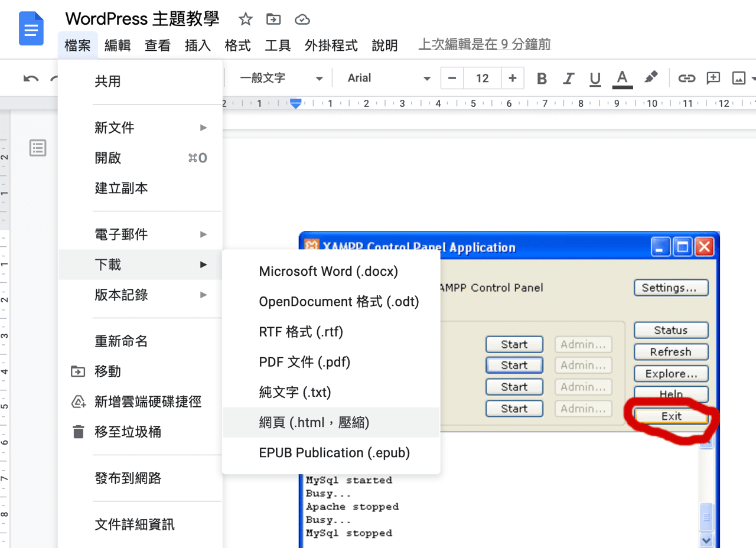Select 文件詳細資訊 menu entry

pyautogui.click(x=140, y=524)
